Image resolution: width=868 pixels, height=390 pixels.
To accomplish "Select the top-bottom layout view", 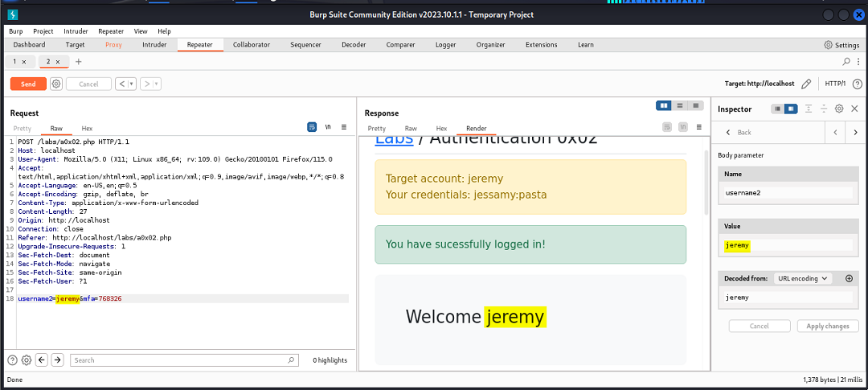I will tap(680, 105).
